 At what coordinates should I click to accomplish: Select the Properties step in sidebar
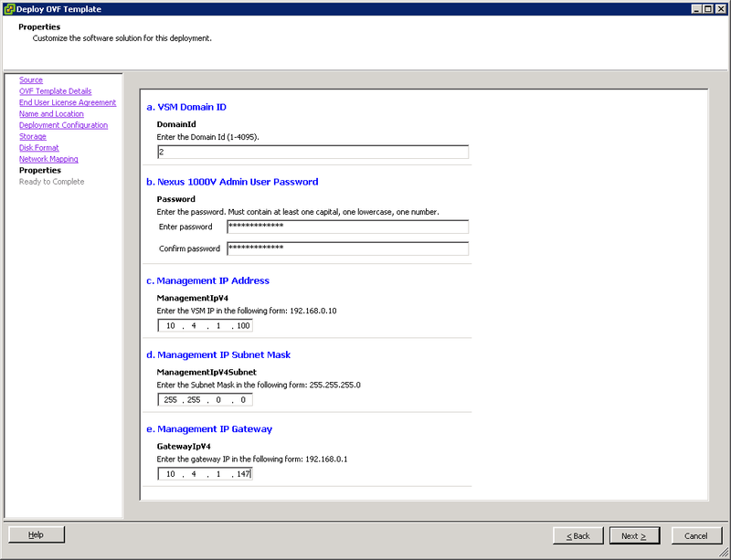pyautogui.click(x=40, y=170)
